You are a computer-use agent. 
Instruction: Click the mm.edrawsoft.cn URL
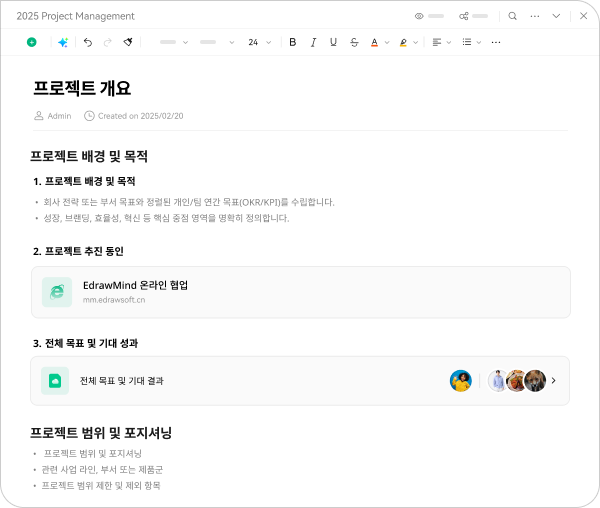(114, 300)
